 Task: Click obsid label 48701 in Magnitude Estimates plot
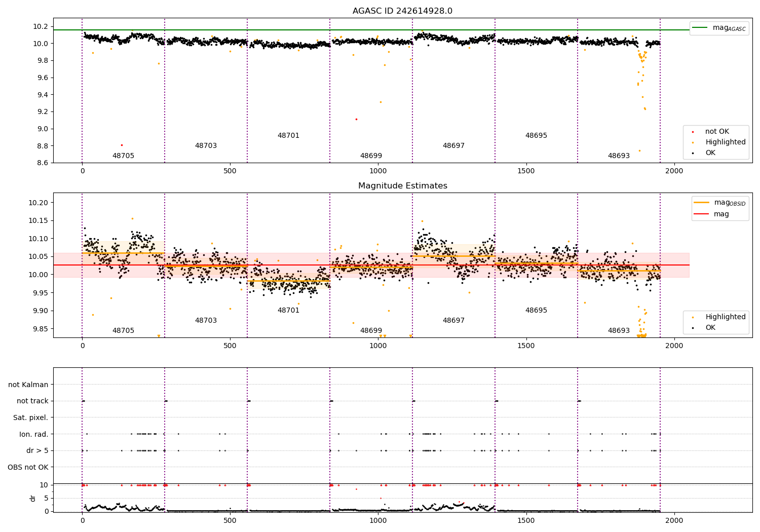click(x=288, y=310)
